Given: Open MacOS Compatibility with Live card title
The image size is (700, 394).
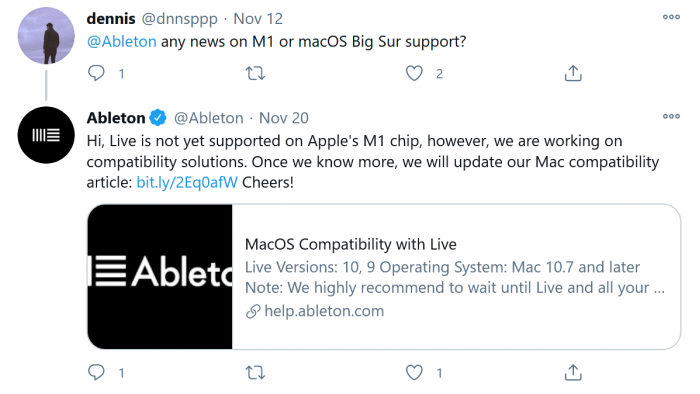Looking at the screenshot, I should 350,244.
